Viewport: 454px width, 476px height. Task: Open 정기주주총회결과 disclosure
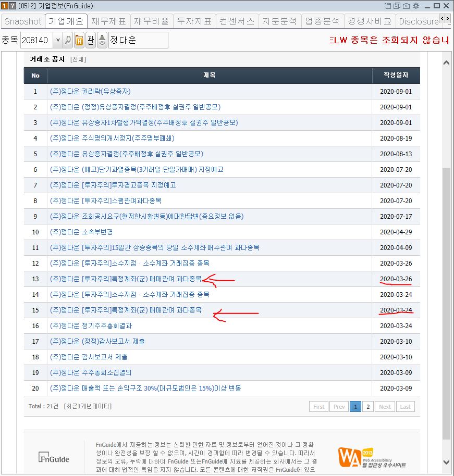[x=91, y=325]
